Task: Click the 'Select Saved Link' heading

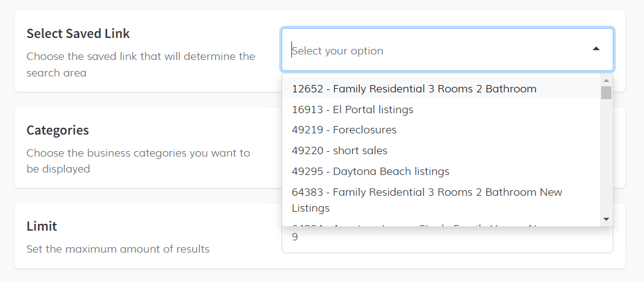Action: [x=78, y=34]
